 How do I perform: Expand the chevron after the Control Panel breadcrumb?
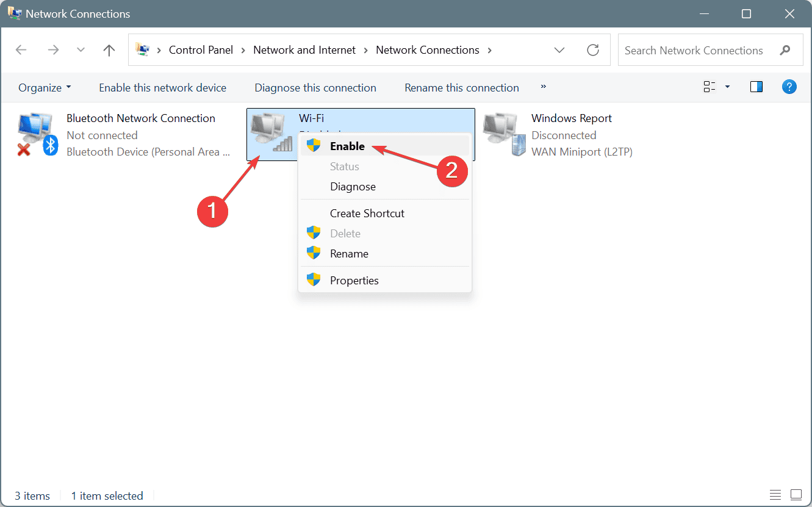(x=243, y=50)
